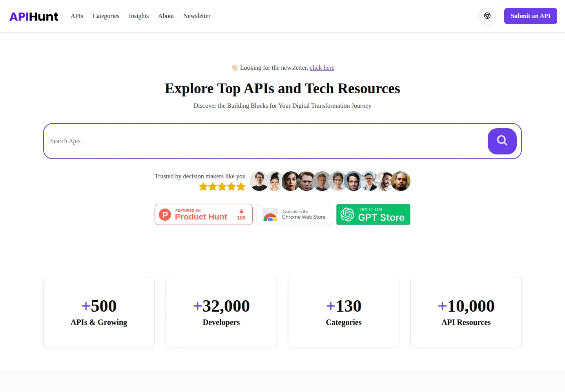
Task: Select the +130 Categories card
Action: [344, 312]
